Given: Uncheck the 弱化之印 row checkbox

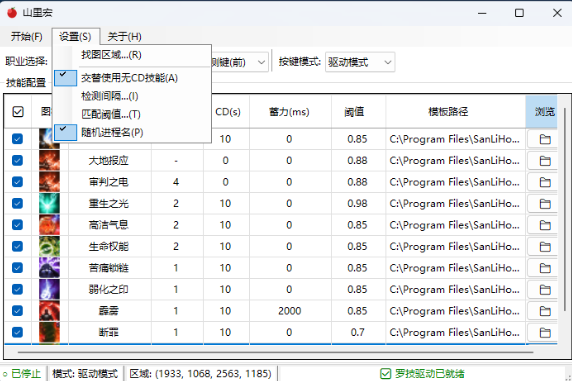Looking at the screenshot, I should click(x=18, y=290).
